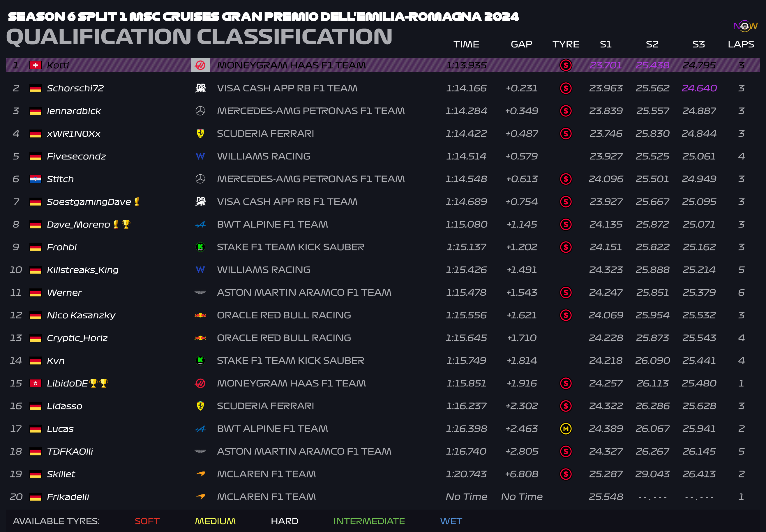Click the Williams logo in Fivesecondz's row
Screen dimensions: 766x532
click(x=200, y=156)
